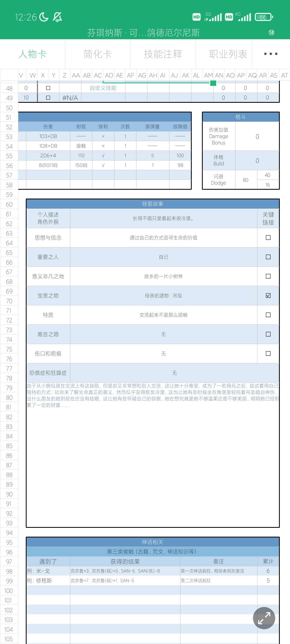Select column header AM
The height and width of the screenshot is (644, 290).
208,75
